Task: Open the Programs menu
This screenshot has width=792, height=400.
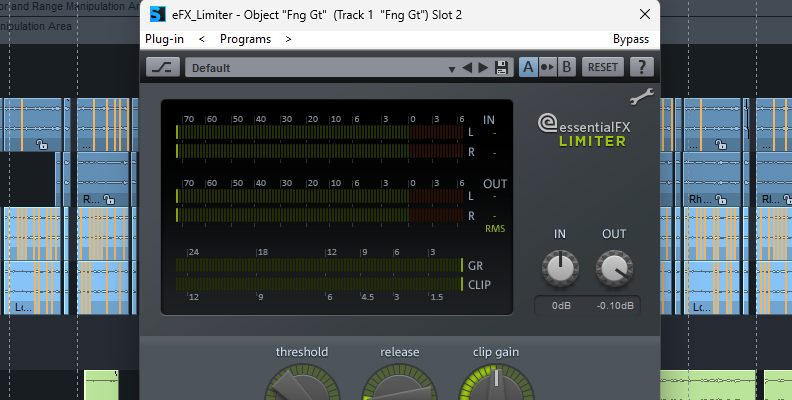Action: 245,39
